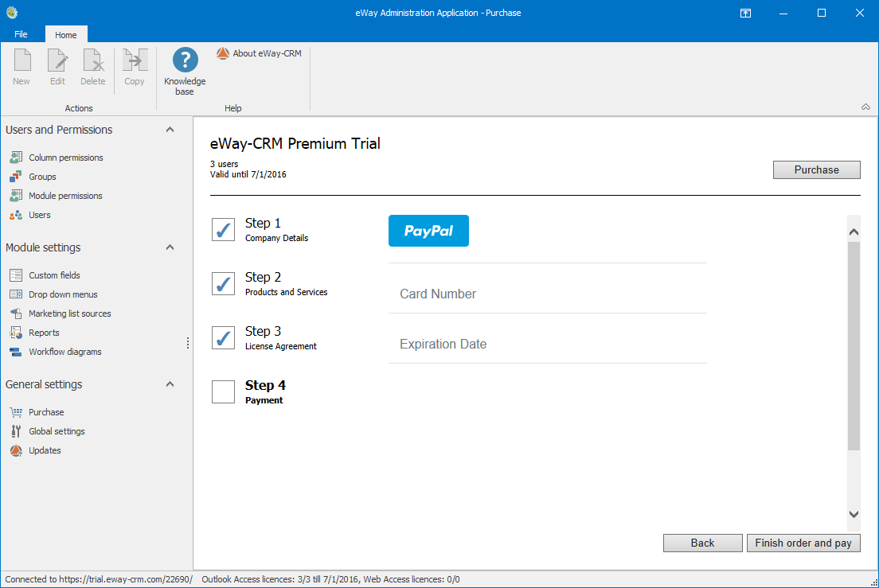
Task: Click the Purchase button near trial info
Action: [816, 169]
